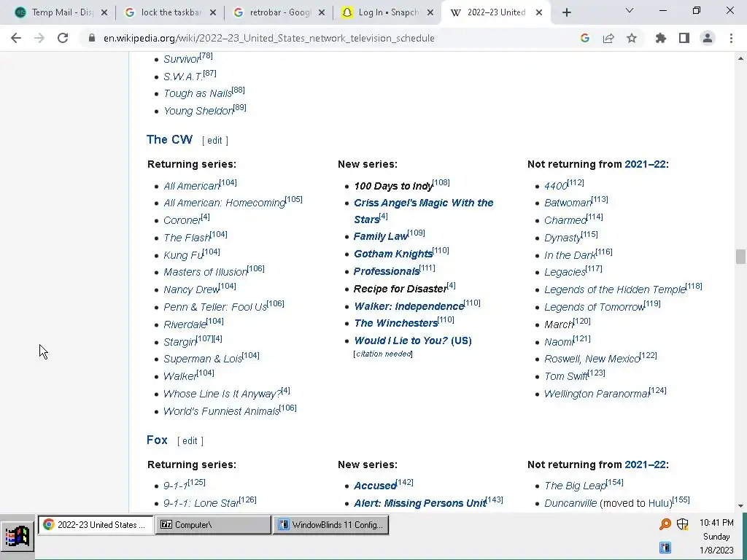Open Tough as Nails link
The height and width of the screenshot is (560, 747).
point(197,93)
